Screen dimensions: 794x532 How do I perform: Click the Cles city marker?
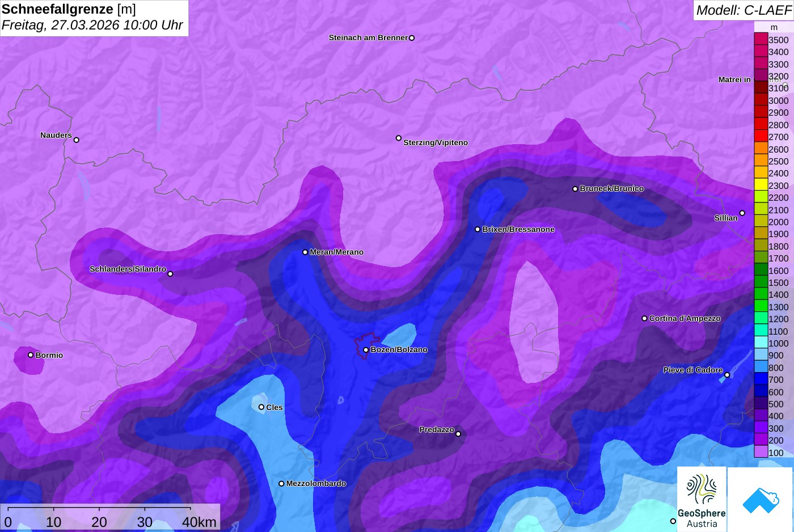[261, 407]
